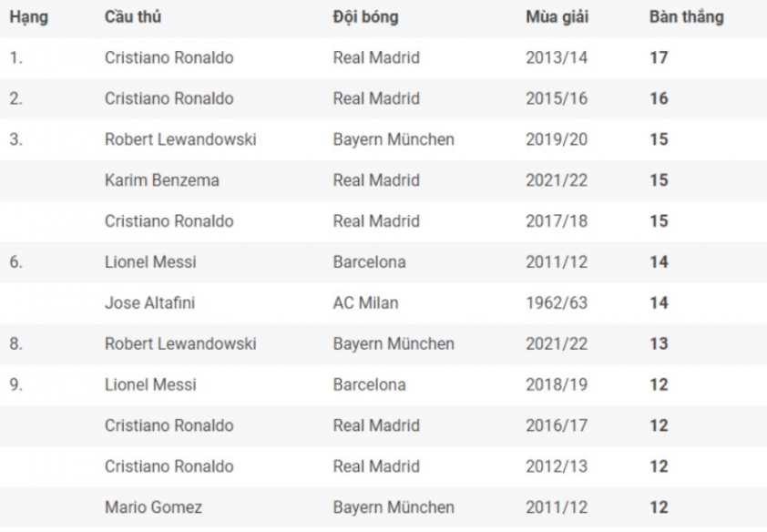Click Karim Benzema's name
The height and width of the screenshot is (532, 767).
pos(162,180)
